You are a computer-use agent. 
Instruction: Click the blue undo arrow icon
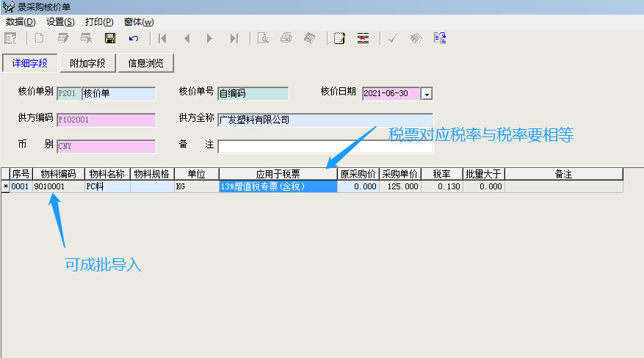tap(133, 38)
